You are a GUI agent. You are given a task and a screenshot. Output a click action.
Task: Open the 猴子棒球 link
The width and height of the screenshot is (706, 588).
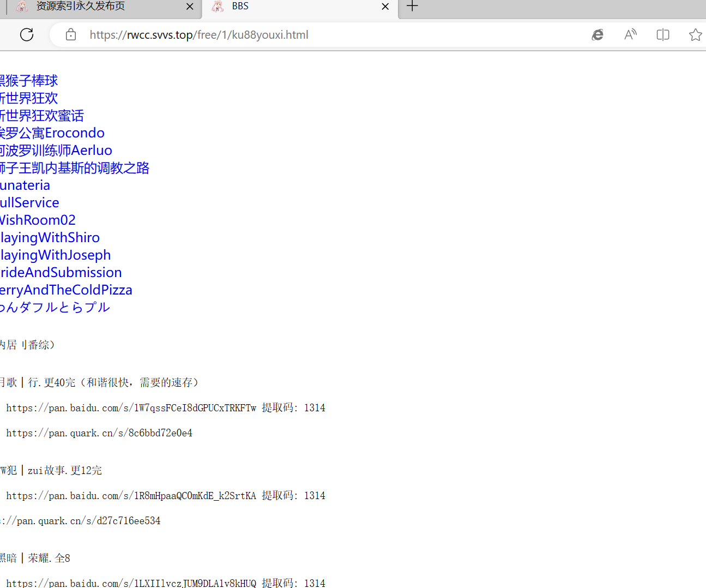click(x=29, y=81)
